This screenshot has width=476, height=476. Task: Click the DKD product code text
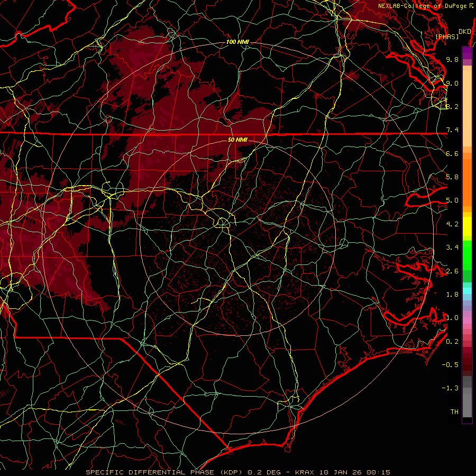click(x=464, y=31)
